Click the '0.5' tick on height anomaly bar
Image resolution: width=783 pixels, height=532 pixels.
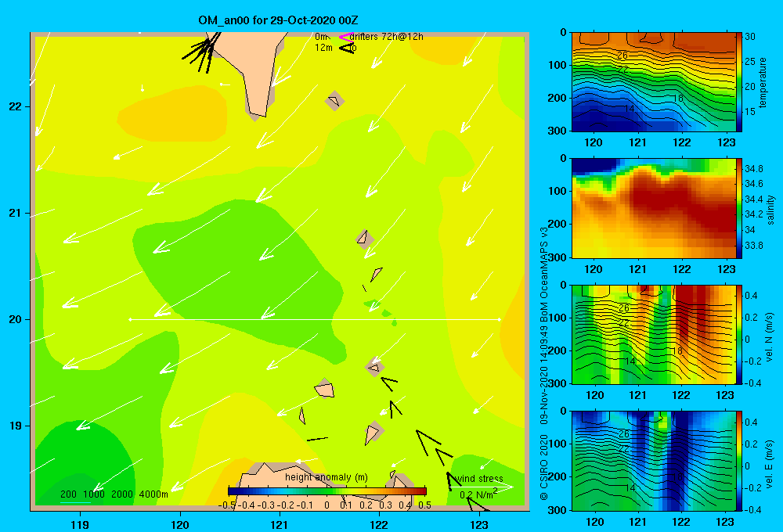pos(425,505)
